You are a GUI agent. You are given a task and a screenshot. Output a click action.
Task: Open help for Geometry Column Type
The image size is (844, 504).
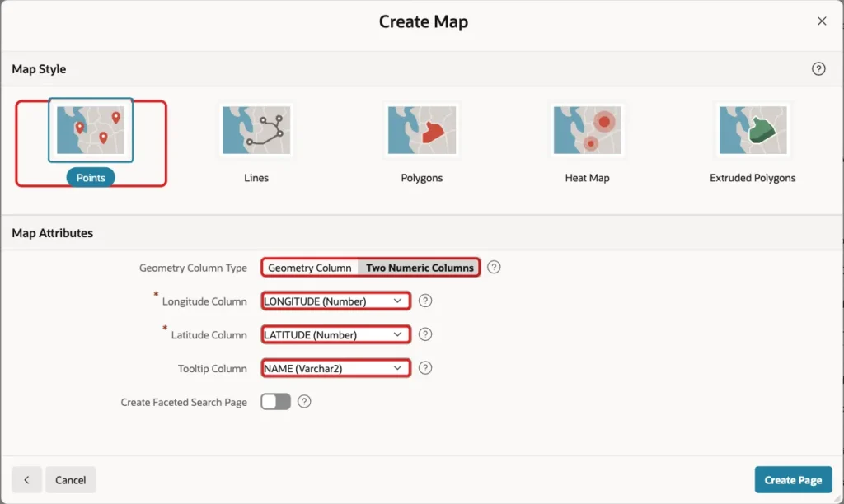494,268
